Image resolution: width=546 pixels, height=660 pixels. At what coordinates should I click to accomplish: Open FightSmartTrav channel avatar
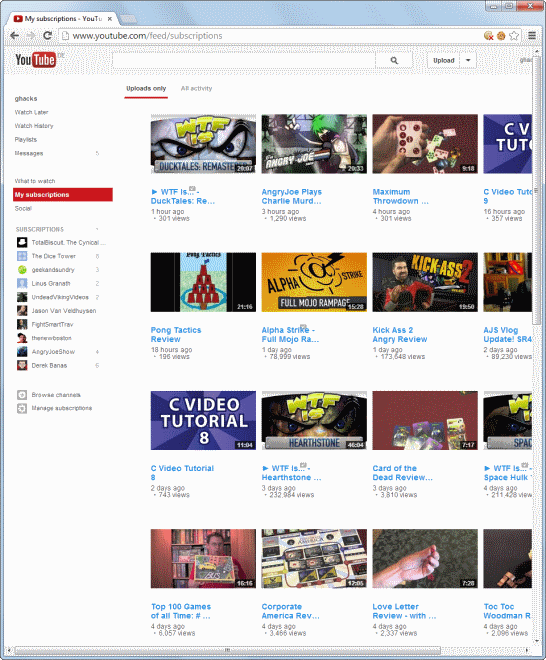point(22,325)
